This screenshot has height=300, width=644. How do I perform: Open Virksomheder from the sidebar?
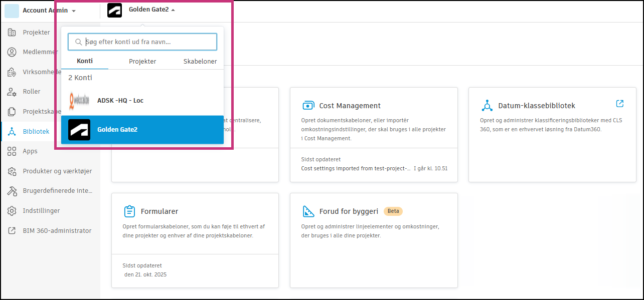tap(11, 72)
